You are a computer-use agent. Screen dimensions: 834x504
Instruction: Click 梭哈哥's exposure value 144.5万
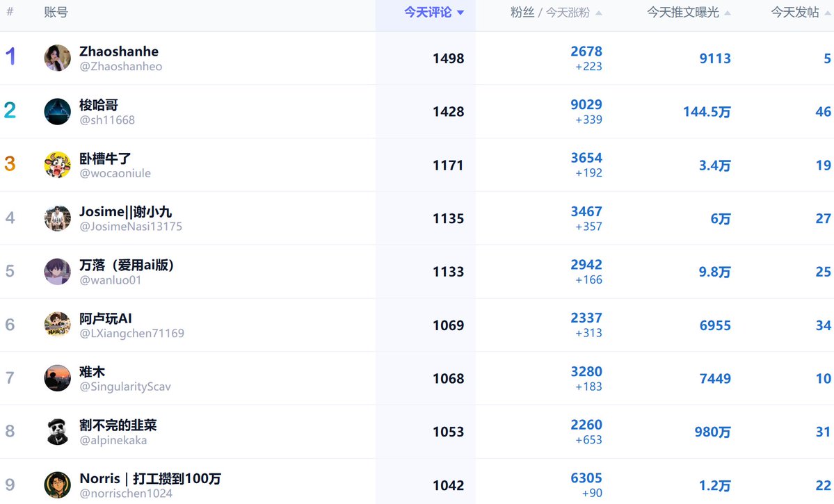pos(707,112)
